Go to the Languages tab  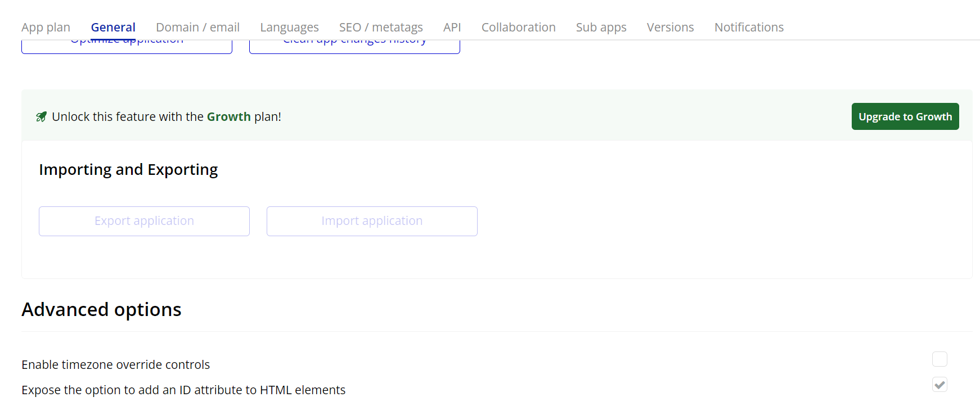pos(289,28)
